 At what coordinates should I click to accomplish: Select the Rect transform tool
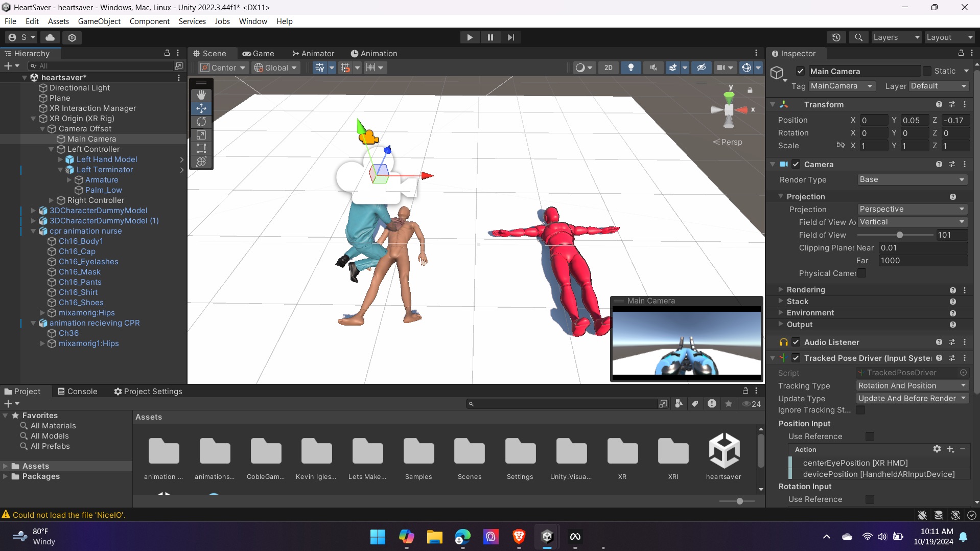pyautogui.click(x=201, y=148)
